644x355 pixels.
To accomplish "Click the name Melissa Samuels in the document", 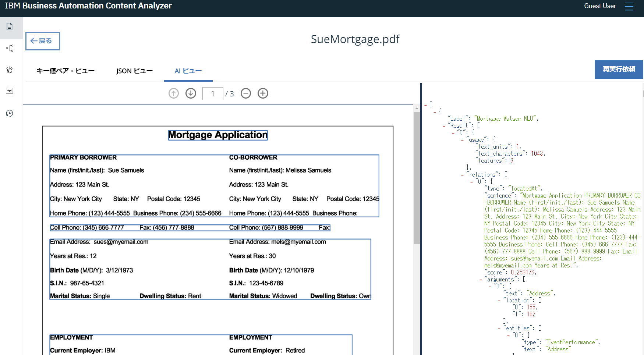I will click(x=308, y=170).
